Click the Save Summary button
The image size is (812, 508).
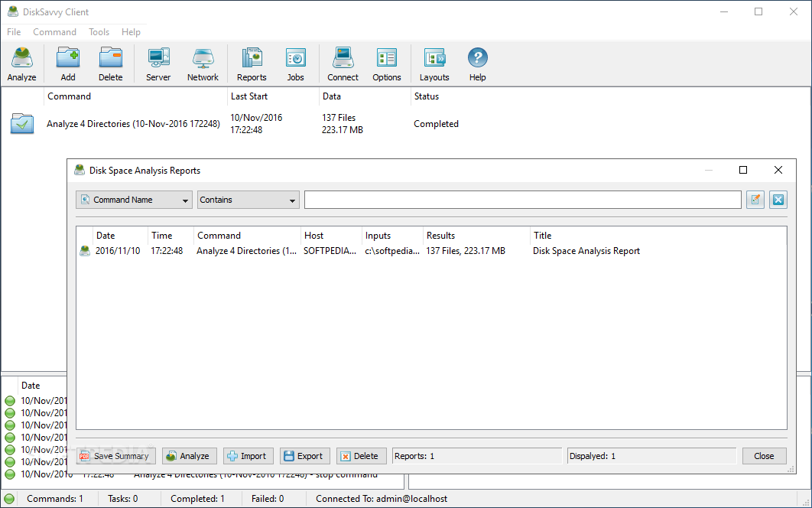(x=116, y=456)
